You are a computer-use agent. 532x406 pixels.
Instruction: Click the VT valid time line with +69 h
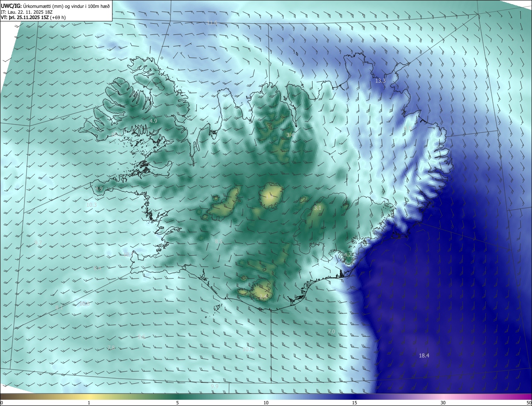(x=33, y=17)
